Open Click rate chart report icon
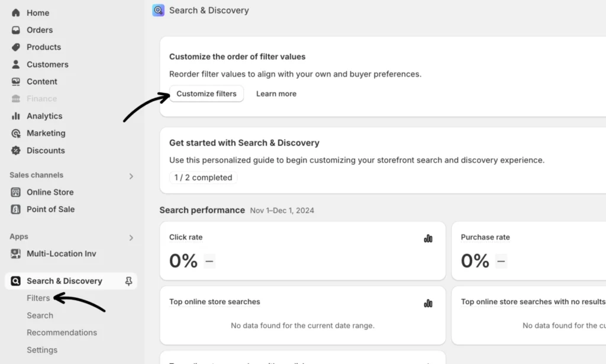 tap(428, 239)
